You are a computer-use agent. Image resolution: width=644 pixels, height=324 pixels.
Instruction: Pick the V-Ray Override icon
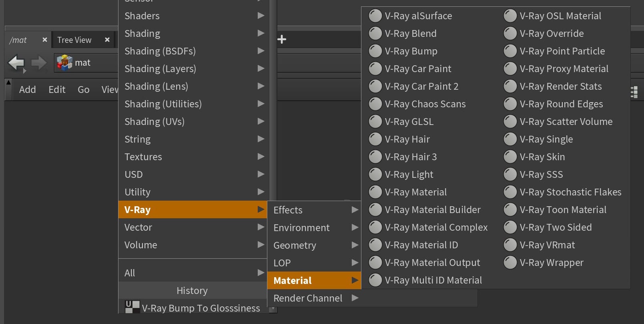510,34
